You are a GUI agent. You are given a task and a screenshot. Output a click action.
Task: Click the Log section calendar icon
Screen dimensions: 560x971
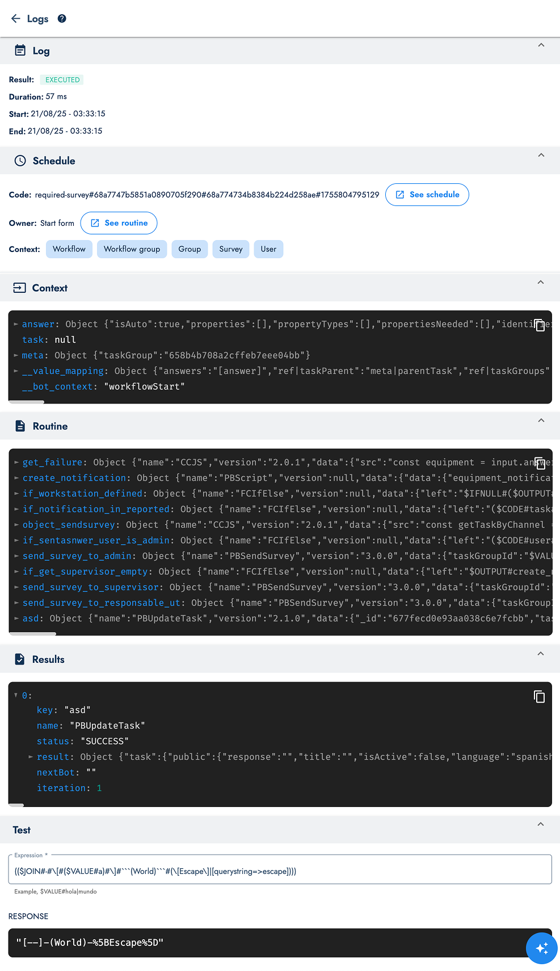20,51
